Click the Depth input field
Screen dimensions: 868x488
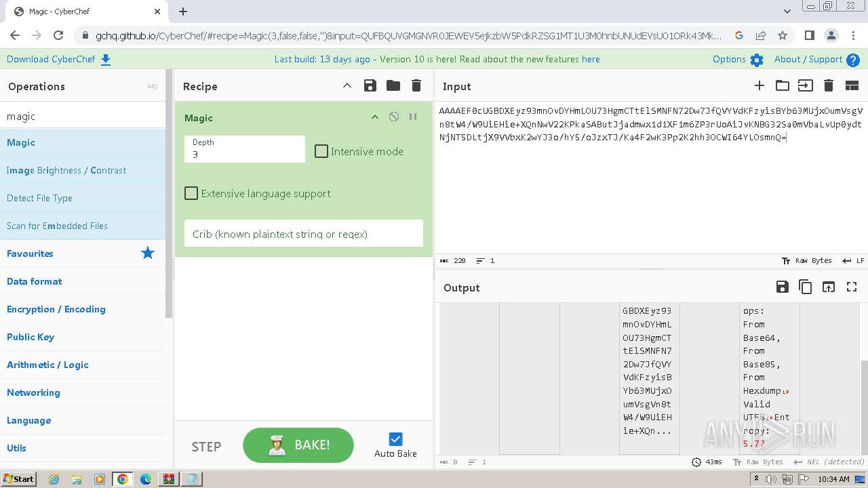245,149
